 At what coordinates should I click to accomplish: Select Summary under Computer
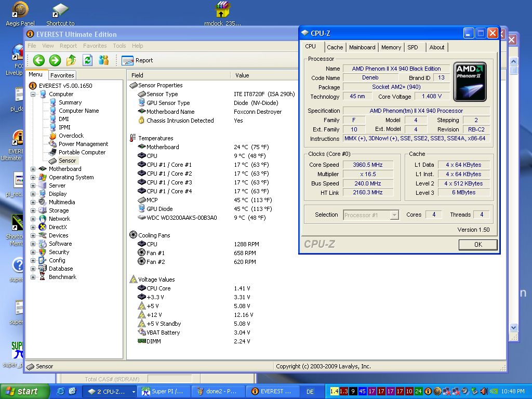click(70, 102)
